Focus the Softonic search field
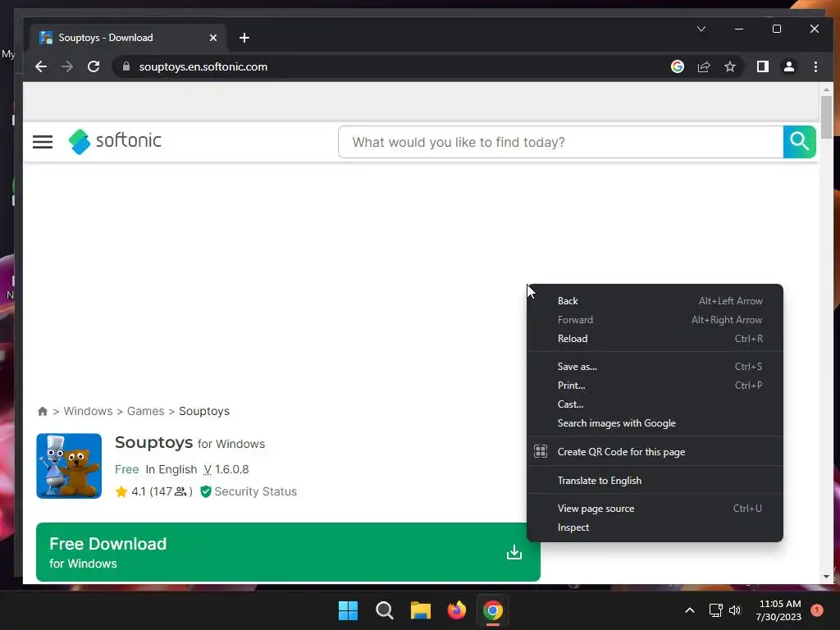The image size is (840, 630). tap(561, 142)
